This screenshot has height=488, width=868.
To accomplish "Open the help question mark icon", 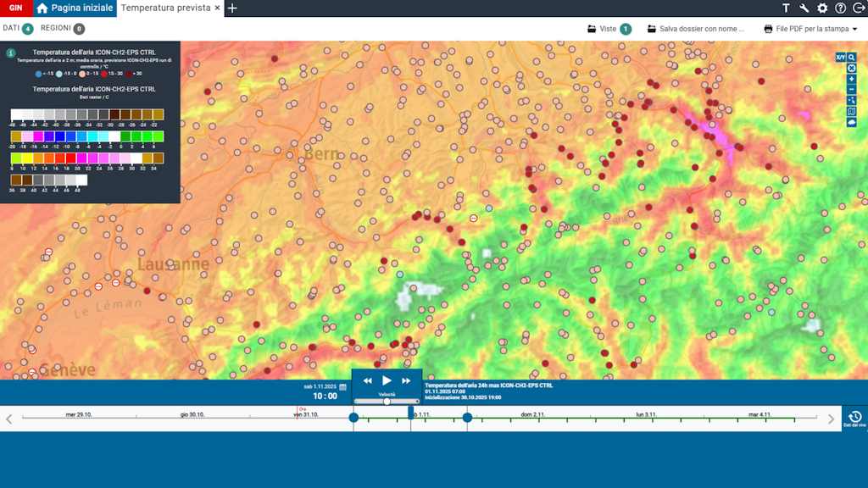I will [840, 8].
